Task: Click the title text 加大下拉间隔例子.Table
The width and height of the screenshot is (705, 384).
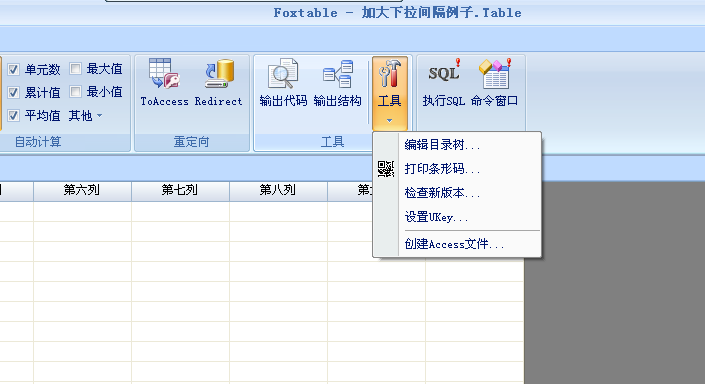Action: [x=442, y=13]
